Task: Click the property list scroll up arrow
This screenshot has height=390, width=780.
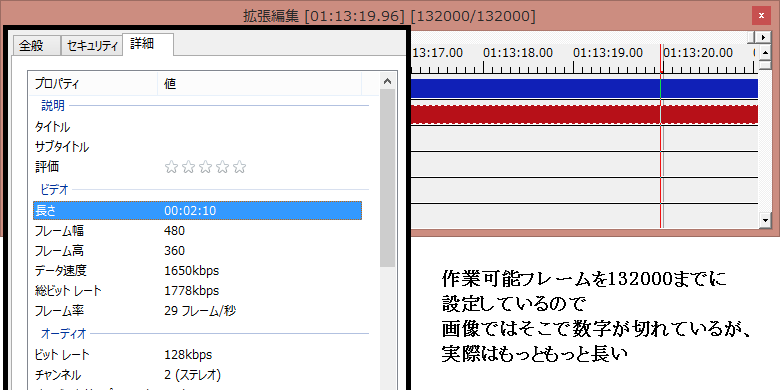Action: coord(388,81)
